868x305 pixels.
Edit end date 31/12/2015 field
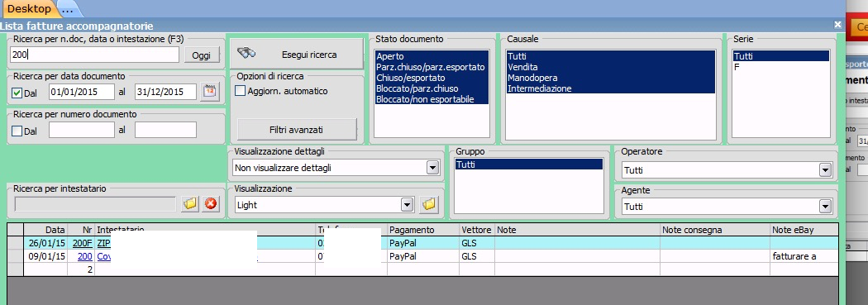tap(166, 92)
